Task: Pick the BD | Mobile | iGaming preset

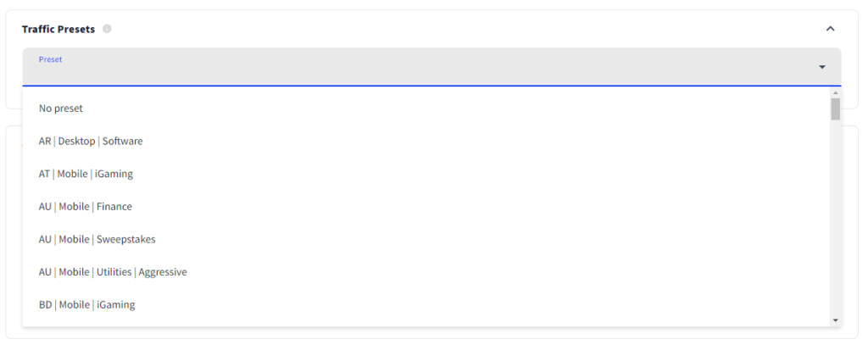Action: tap(426, 304)
